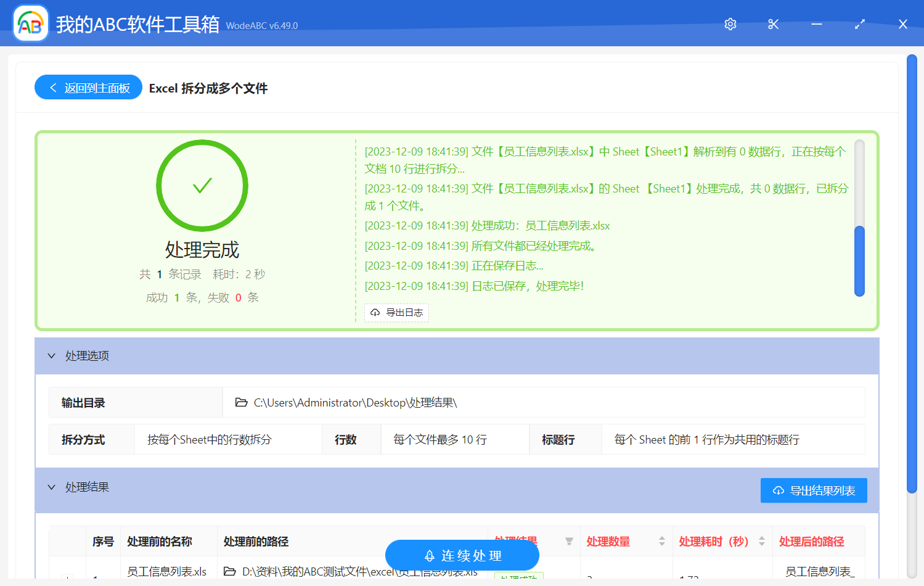Click the ABC toolbox logo

tap(30, 23)
